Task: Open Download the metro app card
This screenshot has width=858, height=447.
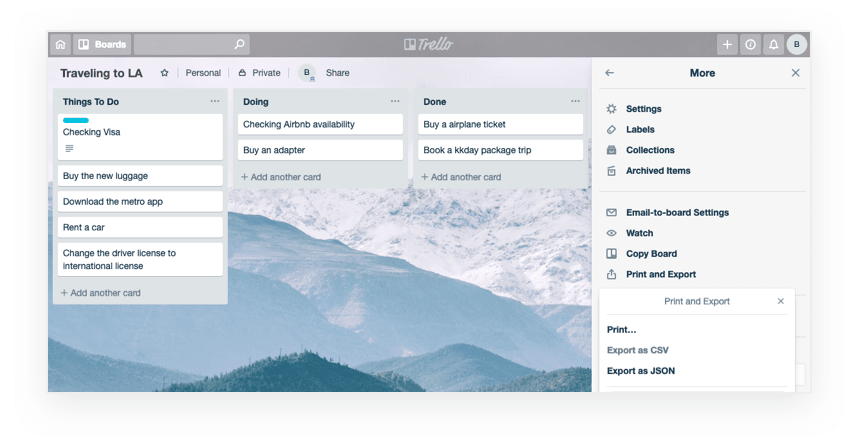Action: [x=140, y=201]
